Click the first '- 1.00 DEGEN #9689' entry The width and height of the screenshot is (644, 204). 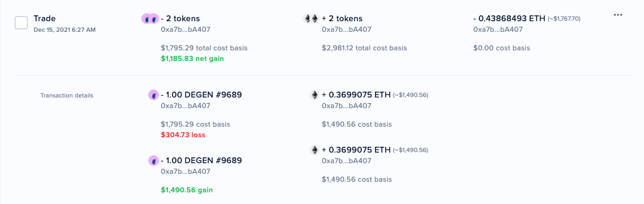[x=201, y=95]
